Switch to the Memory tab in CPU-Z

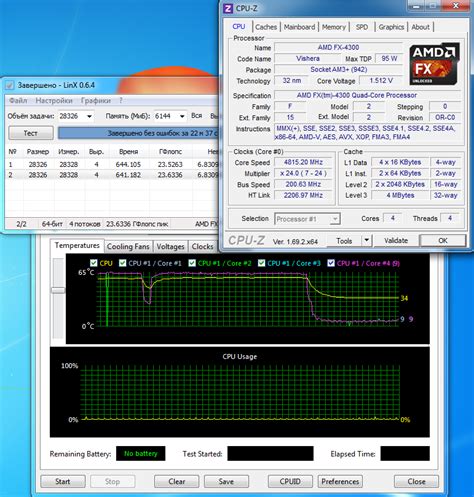[334, 27]
